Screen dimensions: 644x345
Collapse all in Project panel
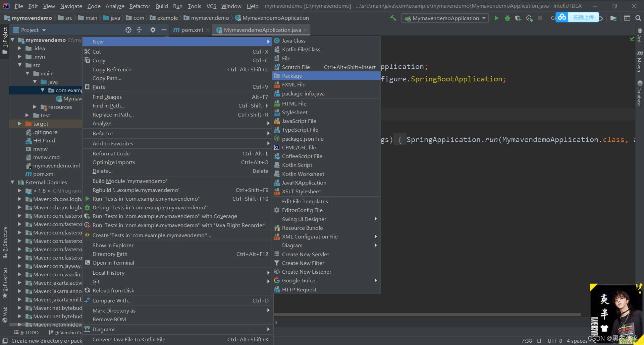(139, 30)
